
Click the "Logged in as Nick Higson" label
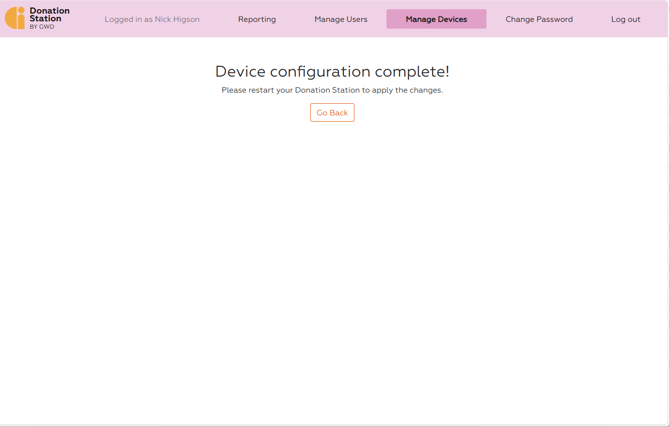[152, 19]
